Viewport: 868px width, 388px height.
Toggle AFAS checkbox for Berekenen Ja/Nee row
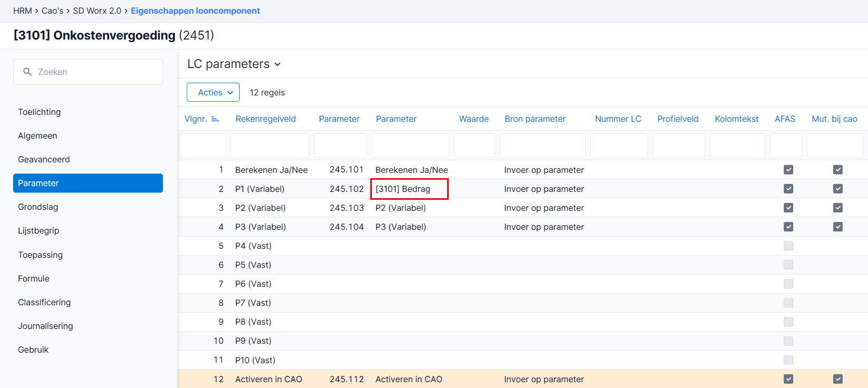(x=788, y=170)
